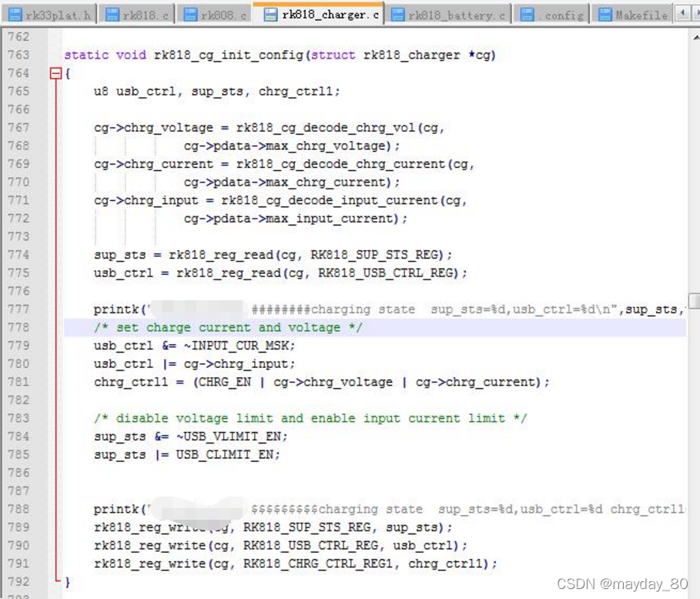This screenshot has height=599, width=700.
Task: Click the save icon on .config tab
Action: tap(528, 15)
